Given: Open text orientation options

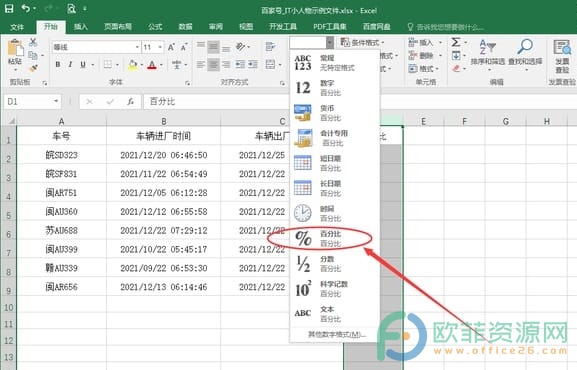Looking at the screenshot, I should point(240,47).
